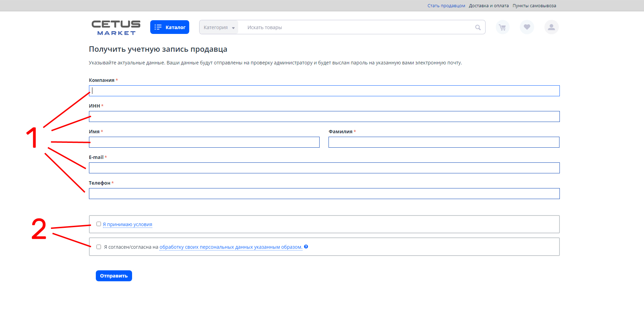Image resolution: width=644 pixels, height=320 pixels.
Task: Click the Стать продавцом link
Action: click(446, 6)
